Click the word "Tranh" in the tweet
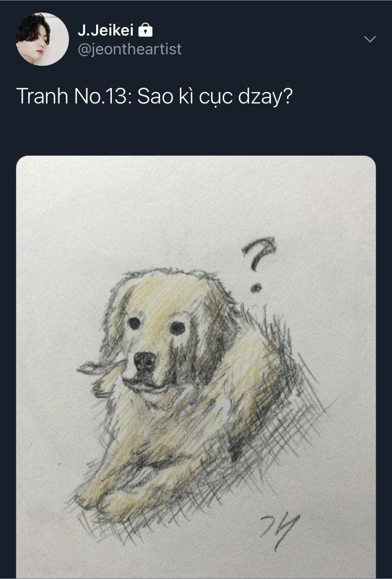The height and width of the screenshot is (579, 392). [42, 97]
